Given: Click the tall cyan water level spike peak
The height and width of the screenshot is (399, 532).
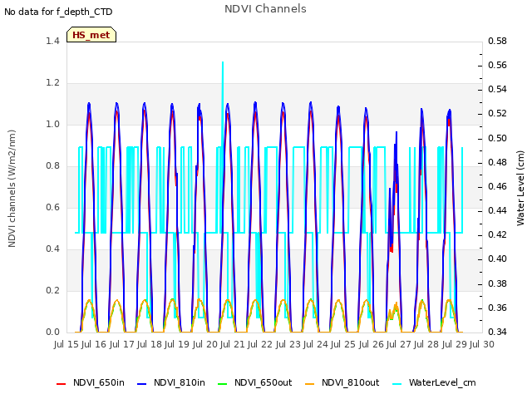Looking at the screenshot, I should pos(223,63).
